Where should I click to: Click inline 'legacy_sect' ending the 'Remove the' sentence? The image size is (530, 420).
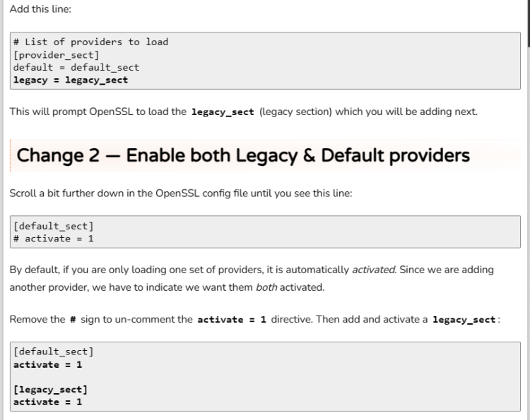click(464, 319)
